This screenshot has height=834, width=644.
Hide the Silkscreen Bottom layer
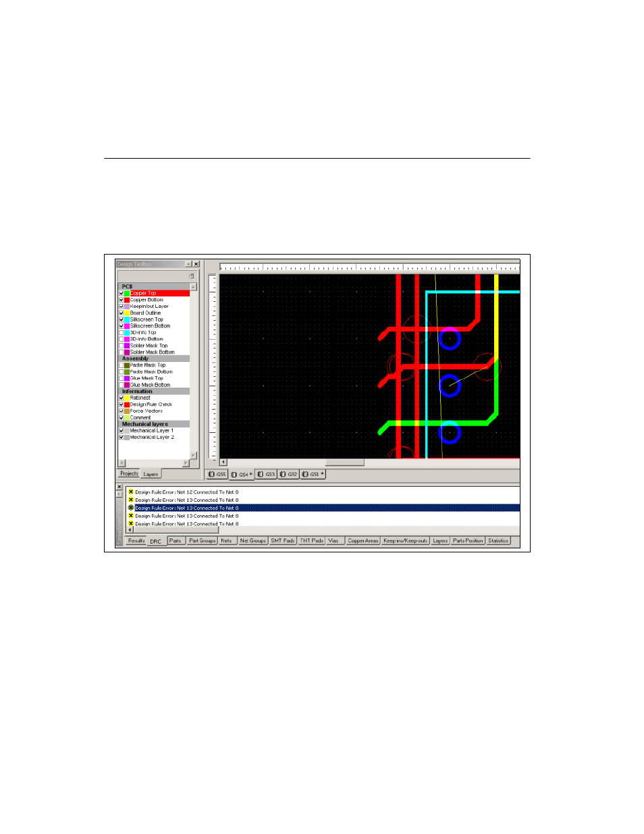(122, 326)
